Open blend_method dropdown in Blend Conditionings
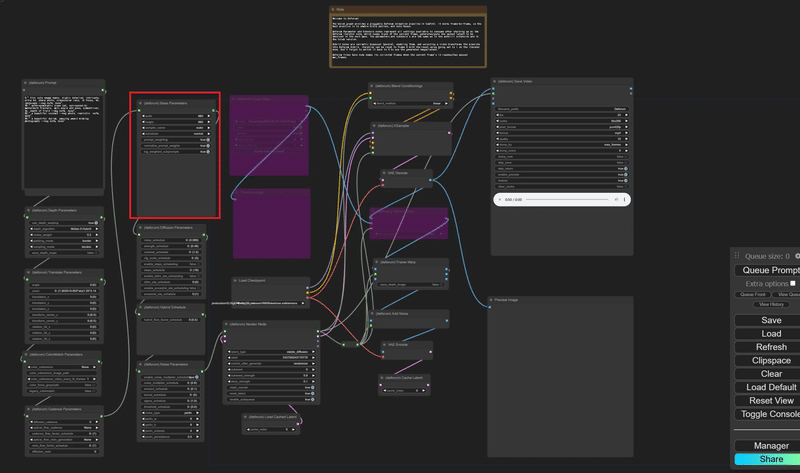The height and width of the screenshot is (473, 800). tap(410, 104)
